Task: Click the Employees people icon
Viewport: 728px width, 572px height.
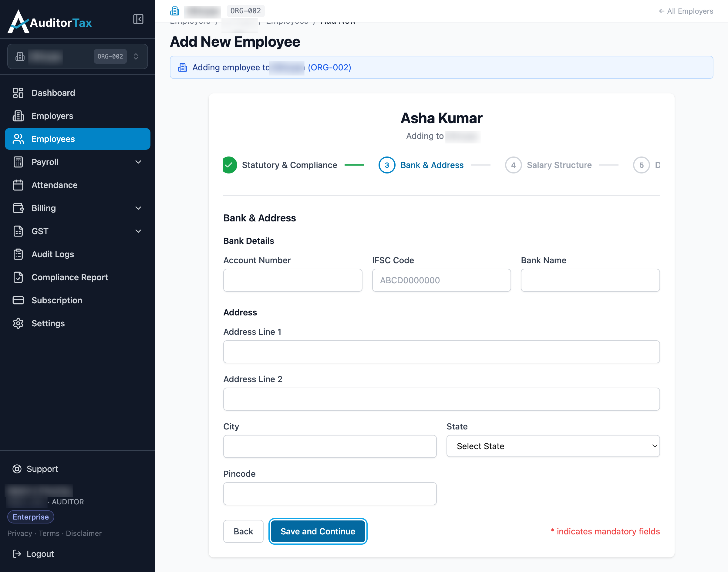Action: click(x=18, y=139)
